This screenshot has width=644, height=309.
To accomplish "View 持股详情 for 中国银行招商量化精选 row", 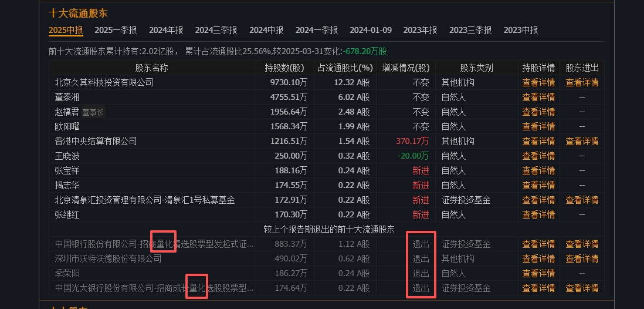I will pos(538,244).
